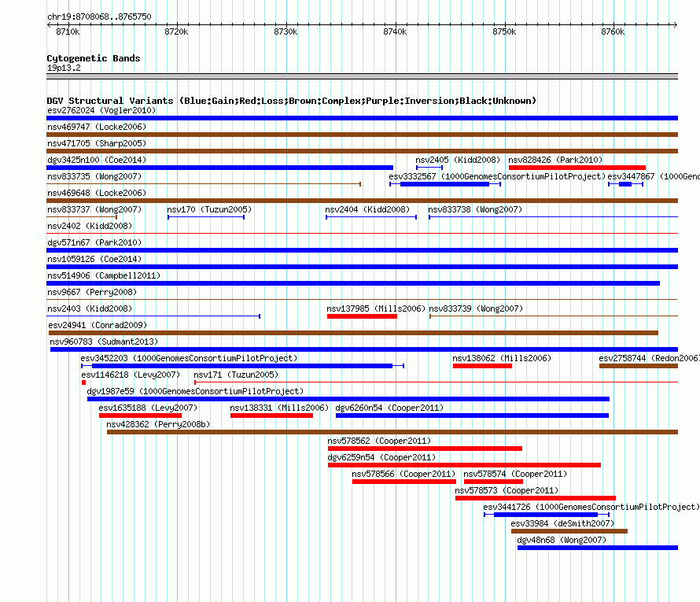The width and height of the screenshot is (700, 602).
Task: Click the nsv2404 (Kidd2008) label
Action: 367,209
